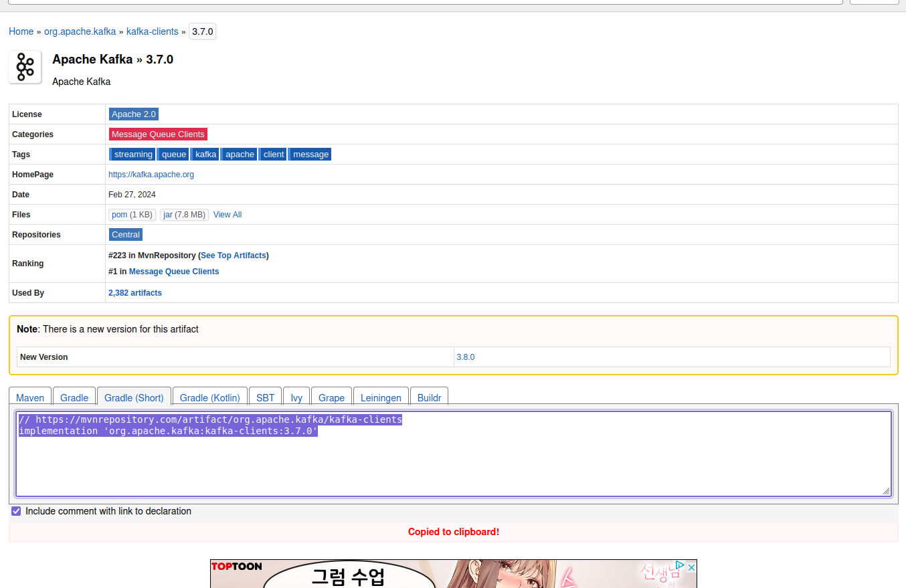
Task: Open See Top Artifacts link
Action: point(234,256)
